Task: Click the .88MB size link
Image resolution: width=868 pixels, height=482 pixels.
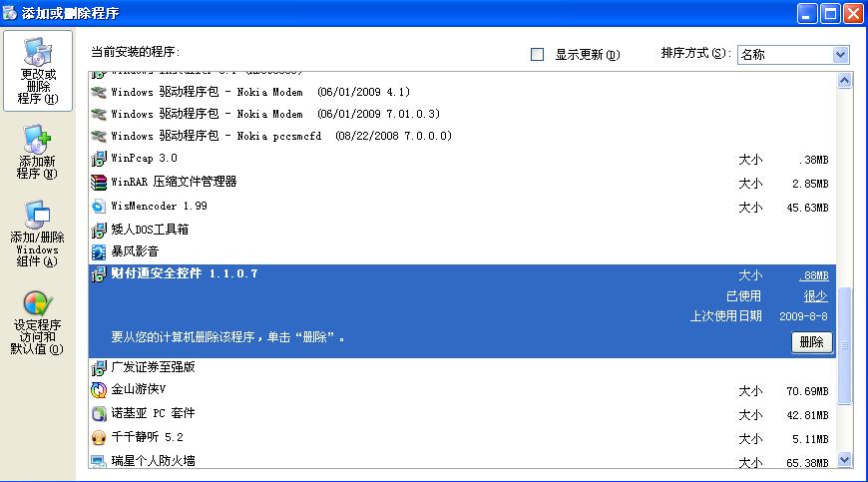Action: (814, 275)
